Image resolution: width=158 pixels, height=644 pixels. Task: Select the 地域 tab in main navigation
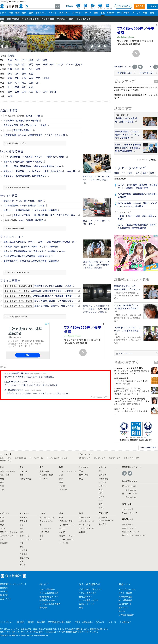point(102,13)
